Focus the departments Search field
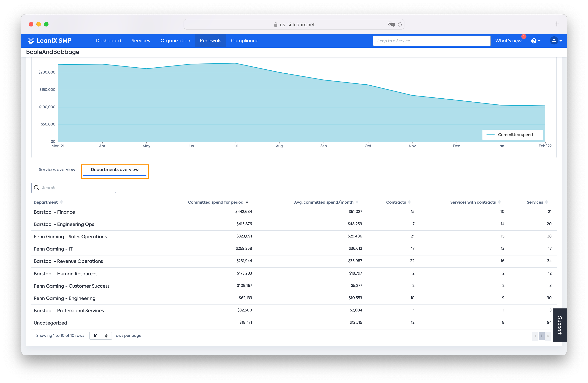This screenshot has height=383, width=588. coord(74,188)
